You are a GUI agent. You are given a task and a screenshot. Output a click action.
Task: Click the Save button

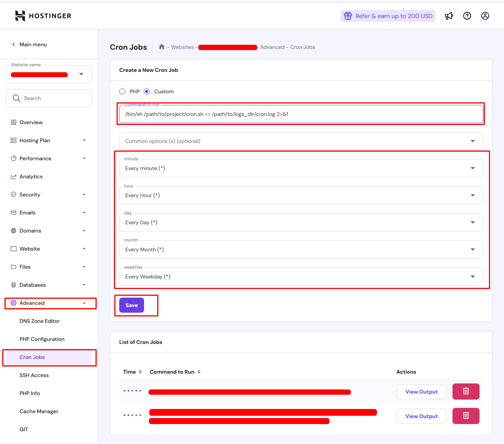coord(132,305)
